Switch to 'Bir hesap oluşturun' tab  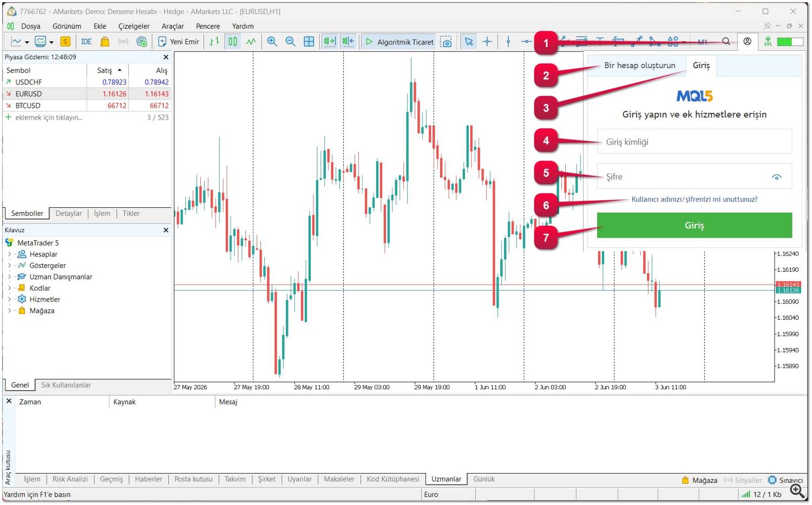(x=640, y=65)
